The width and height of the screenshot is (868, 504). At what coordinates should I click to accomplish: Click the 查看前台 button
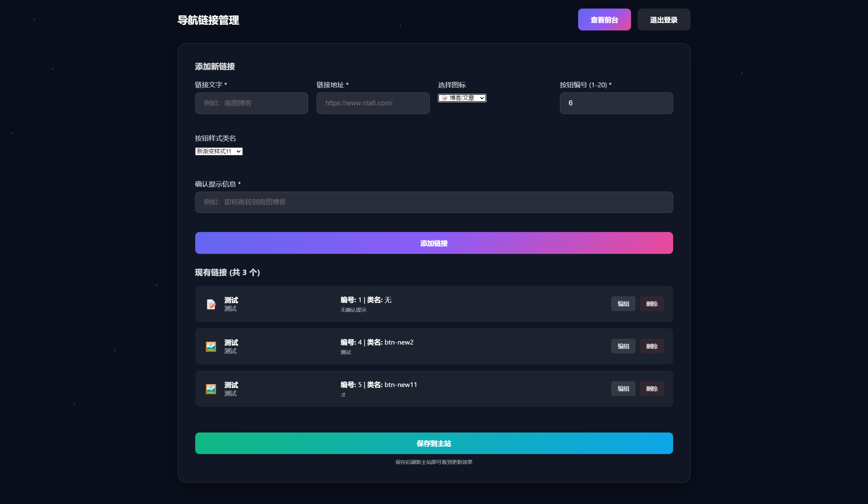point(604,19)
